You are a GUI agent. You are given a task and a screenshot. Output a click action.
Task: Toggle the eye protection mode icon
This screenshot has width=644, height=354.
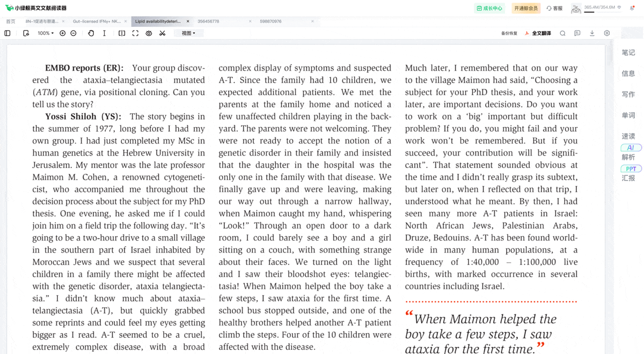pos(149,33)
